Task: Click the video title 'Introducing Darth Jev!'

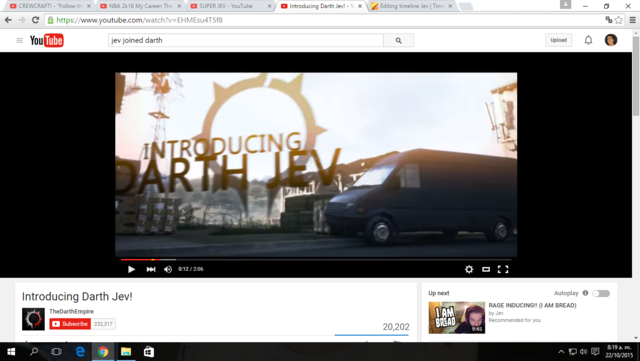Action: point(77,296)
